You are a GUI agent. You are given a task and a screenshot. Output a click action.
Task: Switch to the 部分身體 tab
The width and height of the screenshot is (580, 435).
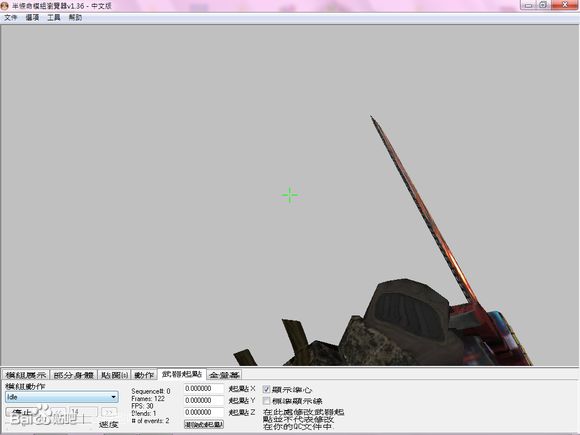click(73, 375)
